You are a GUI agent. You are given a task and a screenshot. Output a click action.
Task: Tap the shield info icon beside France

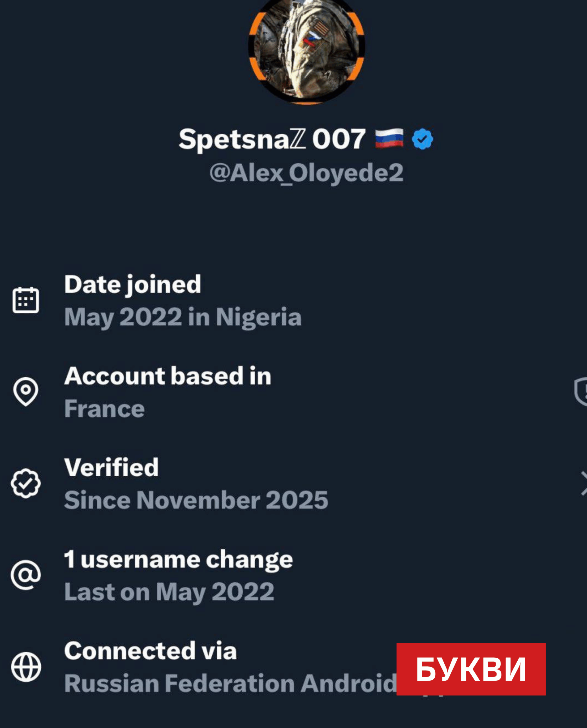point(582,391)
